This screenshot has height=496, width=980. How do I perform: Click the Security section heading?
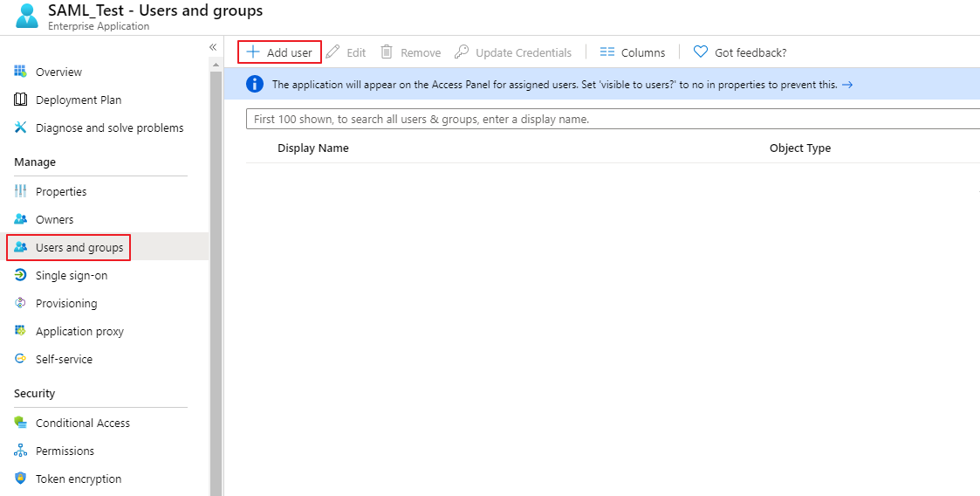click(34, 394)
